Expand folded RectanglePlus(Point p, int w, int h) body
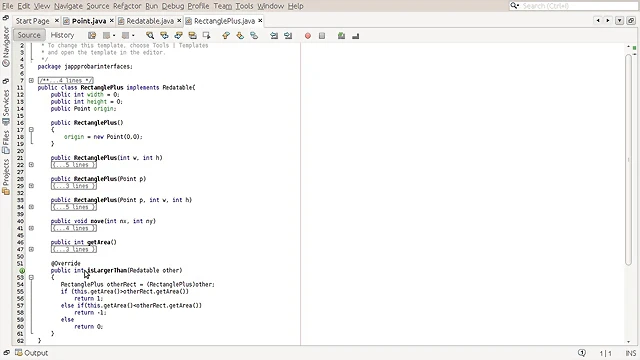The image size is (640, 360). click(31, 207)
